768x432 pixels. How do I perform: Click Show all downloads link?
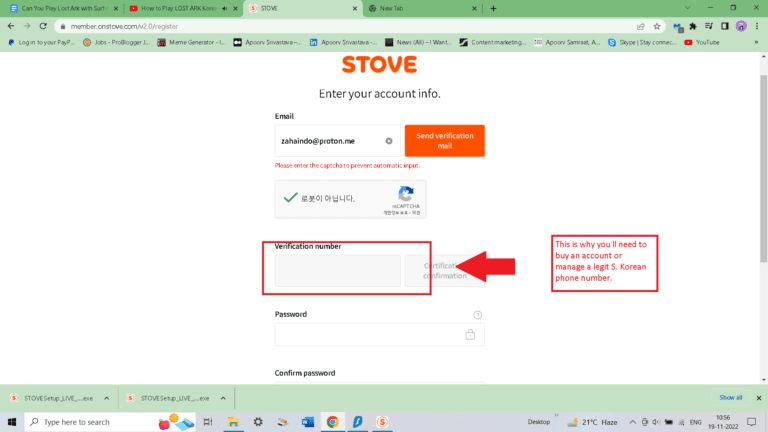tap(730, 398)
